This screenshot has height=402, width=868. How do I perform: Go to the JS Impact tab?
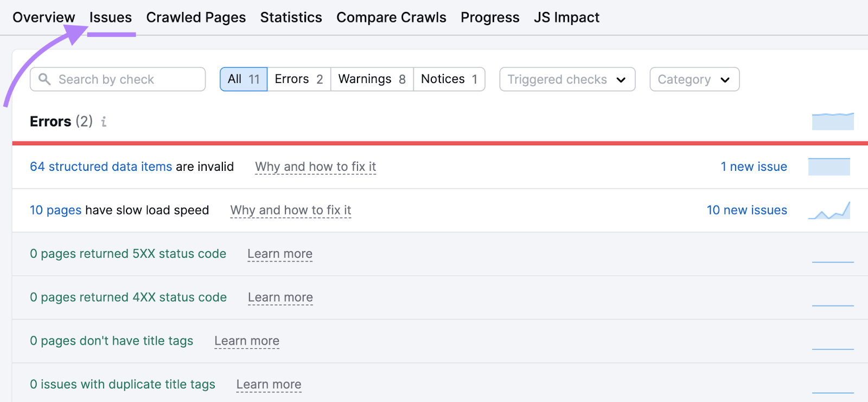coord(566,17)
